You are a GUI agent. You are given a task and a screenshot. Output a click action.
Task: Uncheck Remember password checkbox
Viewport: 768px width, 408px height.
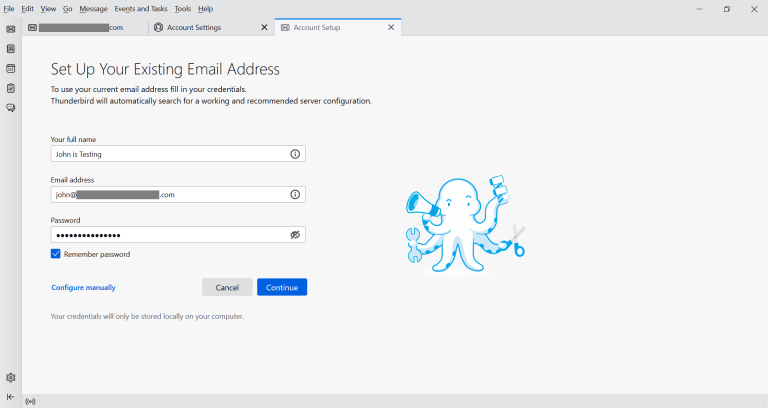(x=55, y=254)
